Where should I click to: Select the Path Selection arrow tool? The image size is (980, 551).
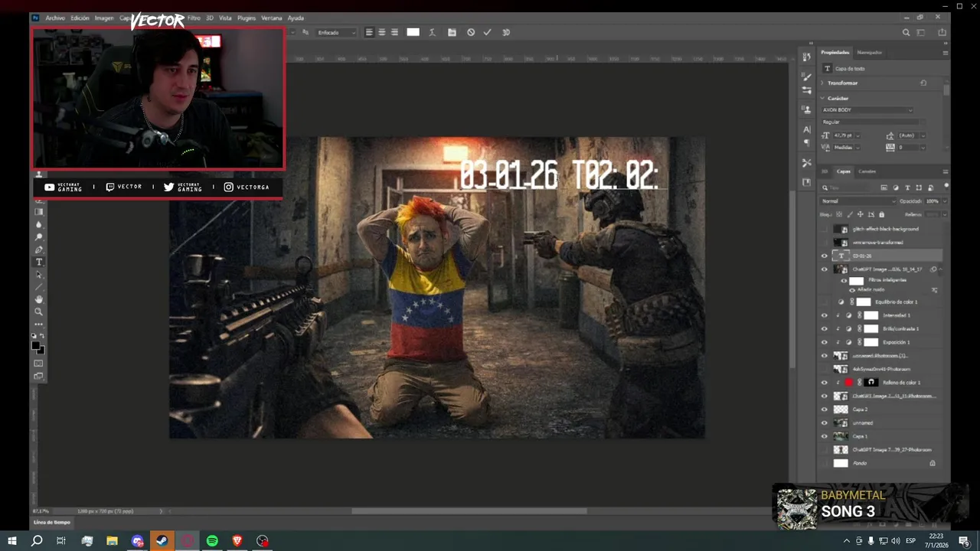(x=39, y=275)
